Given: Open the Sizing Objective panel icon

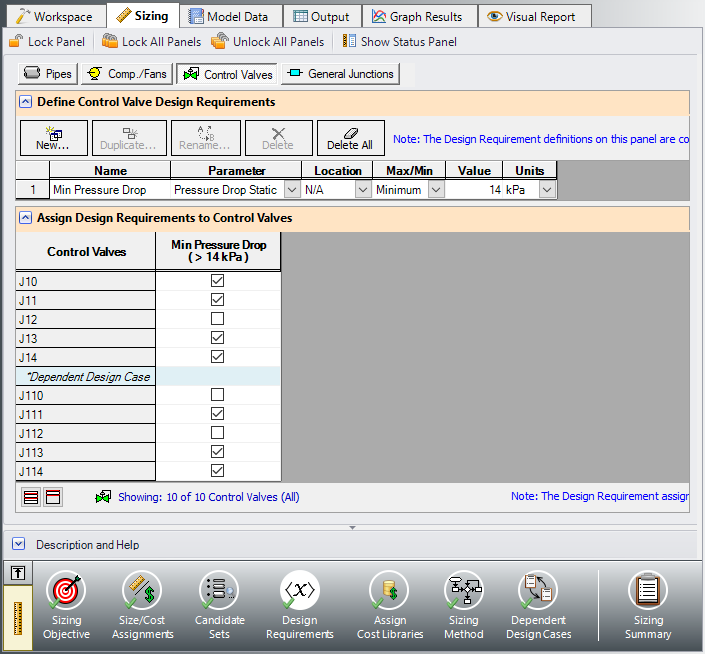Looking at the screenshot, I should coord(66,592).
